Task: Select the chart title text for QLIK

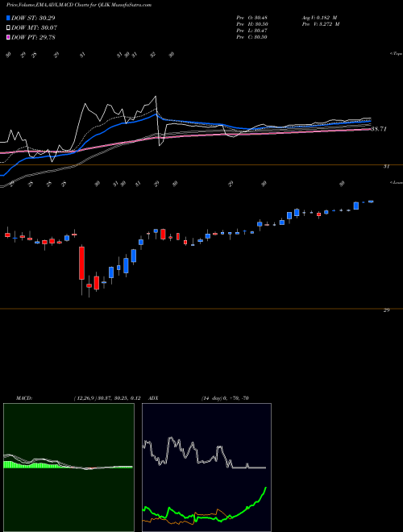Action: point(79,5)
